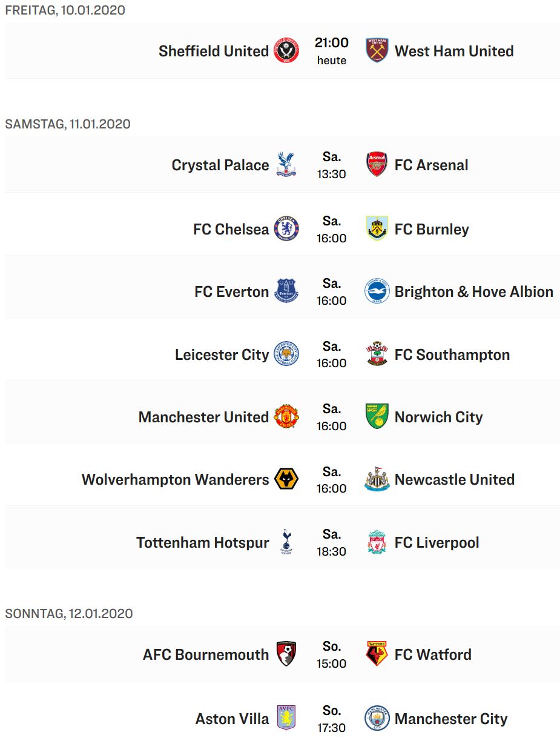Click the Wolverhampton Wanderers wolf logo
The image size is (560, 741).
pyautogui.click(x=286, y=479)
